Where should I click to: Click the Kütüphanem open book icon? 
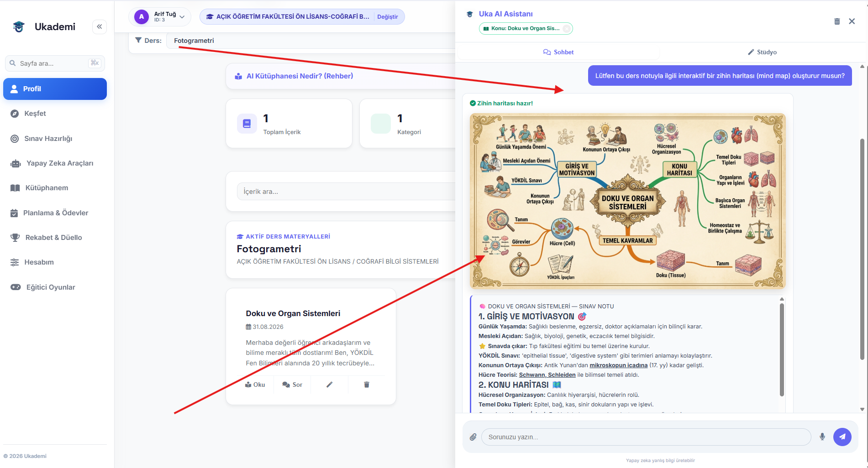pyautogui.click(x=15, y=188)
